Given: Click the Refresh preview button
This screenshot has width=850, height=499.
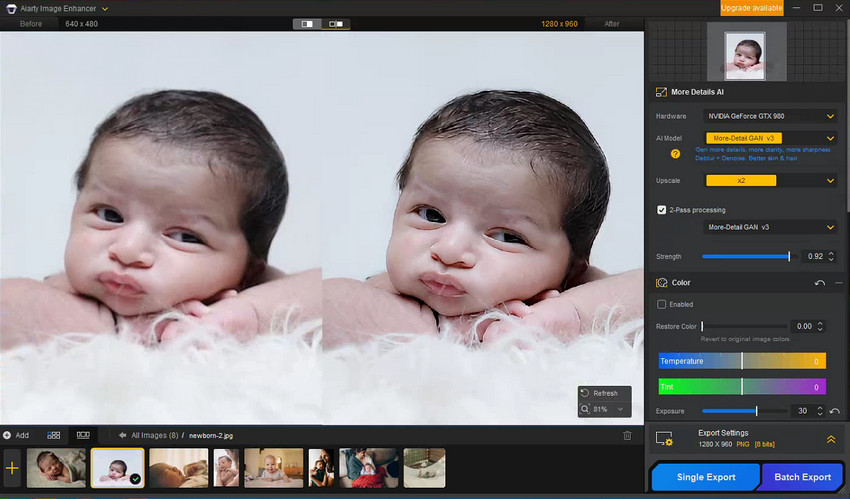Looking at the screenshot, I should (604, 393).
